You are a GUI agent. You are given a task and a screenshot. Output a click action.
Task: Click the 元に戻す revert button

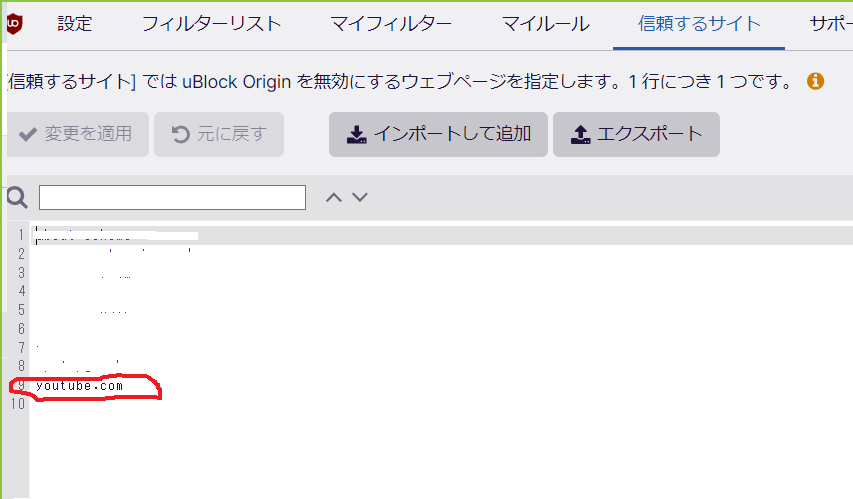[219, 134]
